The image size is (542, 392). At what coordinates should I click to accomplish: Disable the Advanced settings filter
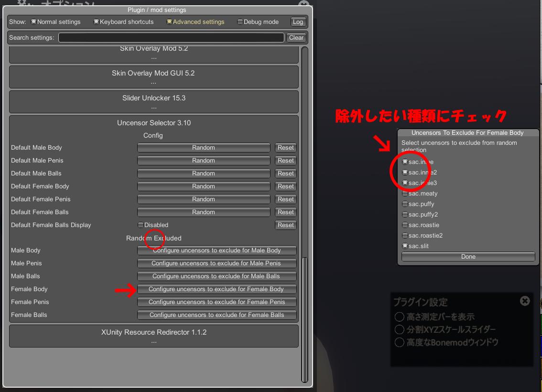[x=169, y=22]
